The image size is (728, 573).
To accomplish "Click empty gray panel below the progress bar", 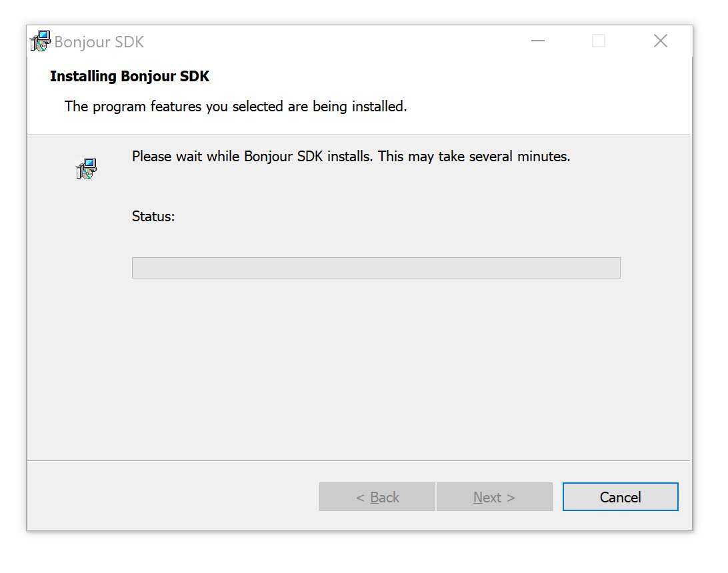I will 376,366.
